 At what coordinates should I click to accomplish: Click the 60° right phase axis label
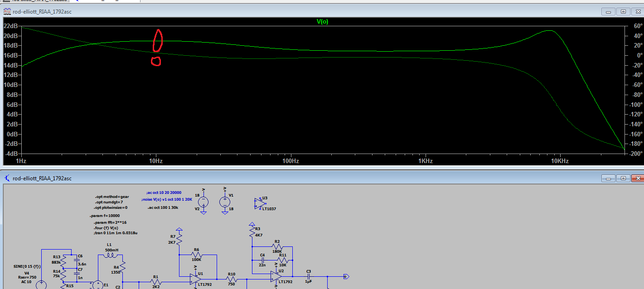[x=638, y=26]
